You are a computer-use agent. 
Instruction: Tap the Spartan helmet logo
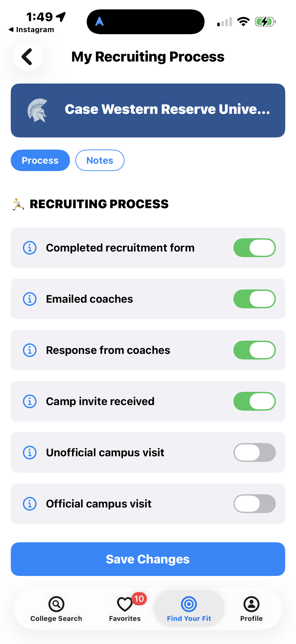coord(37,110)
